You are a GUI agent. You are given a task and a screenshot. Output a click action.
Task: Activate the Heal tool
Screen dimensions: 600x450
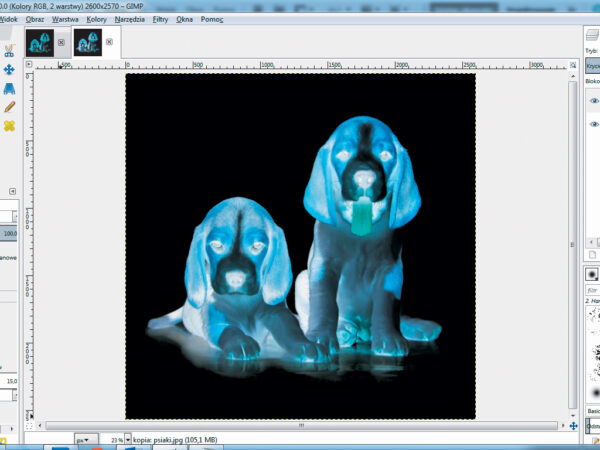click(x=9, y=126)
